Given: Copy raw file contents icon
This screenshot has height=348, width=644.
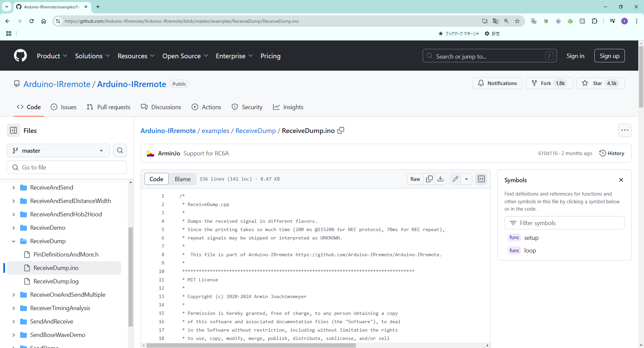Looking at the screenshot, I should [x=429, y=179].
